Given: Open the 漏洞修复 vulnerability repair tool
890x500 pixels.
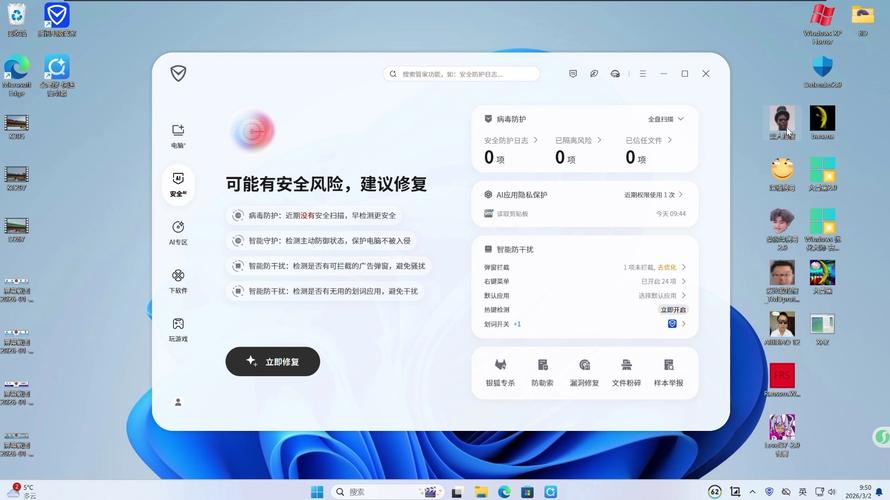Looking at the screenshot, I should tap(584, 371).
